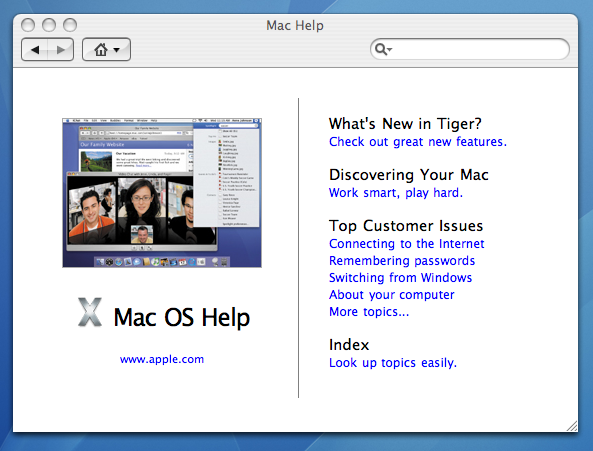Viewport: 593px width, 451px height.
Task: Open About your computer topic
Action: pos(391,295)
